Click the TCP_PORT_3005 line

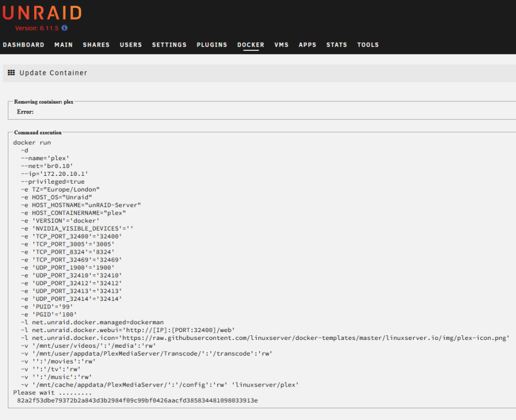(67, 244)
